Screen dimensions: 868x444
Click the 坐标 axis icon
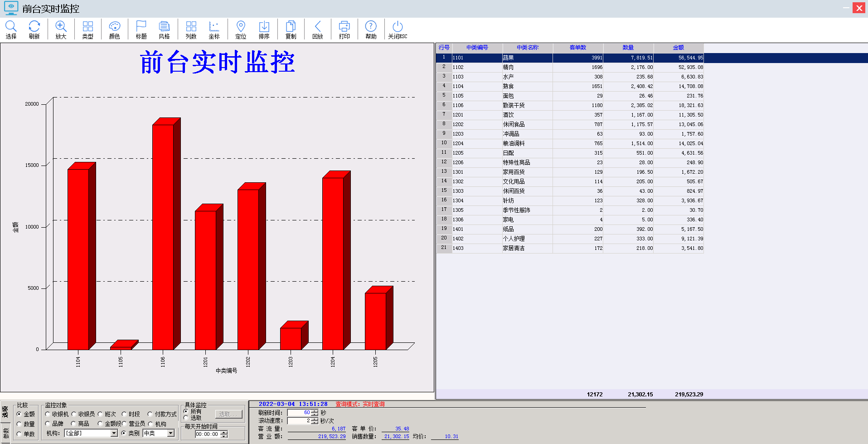214,27
